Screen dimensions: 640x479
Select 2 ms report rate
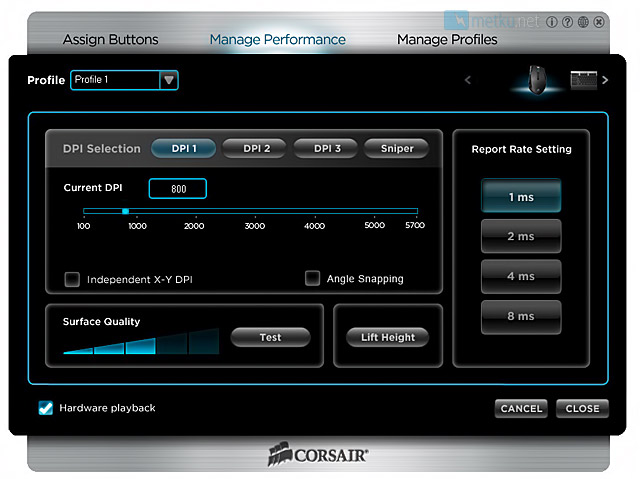pyautogui.click(x=521, y=236)
